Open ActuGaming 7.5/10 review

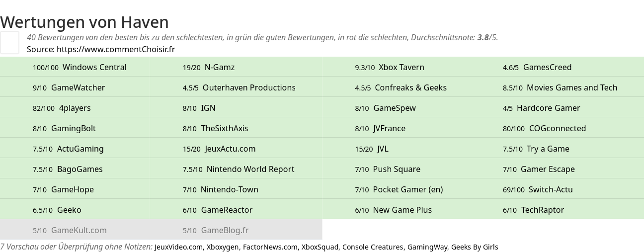(x=68, y=149)
